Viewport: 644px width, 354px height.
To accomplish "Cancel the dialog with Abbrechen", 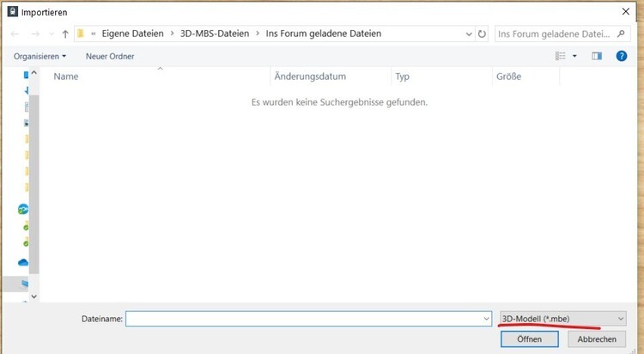I will point(597,339).
